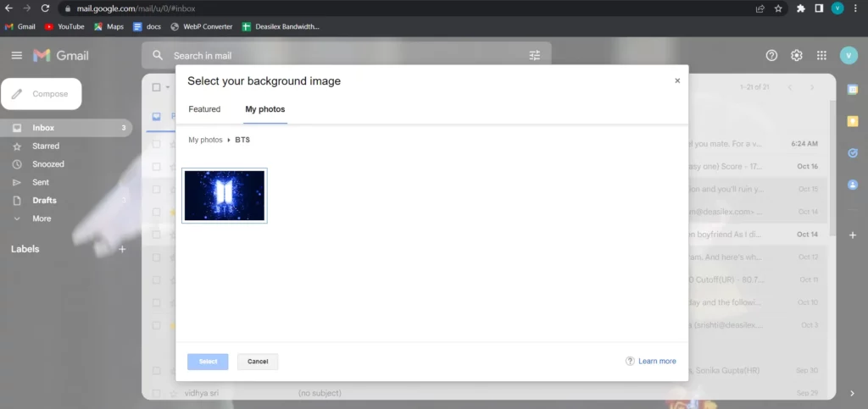The width and height of the screenshot is (868, 409).
Task: Close the background image dialog
Action: [x=677, y=80]
